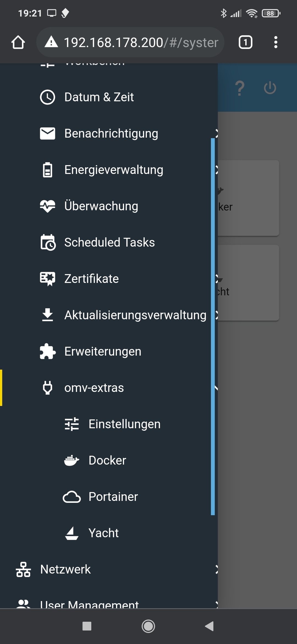Click the Erweiterungen puzzle piece icon
The width and height of the screenshot is (297, 644).
48,351
